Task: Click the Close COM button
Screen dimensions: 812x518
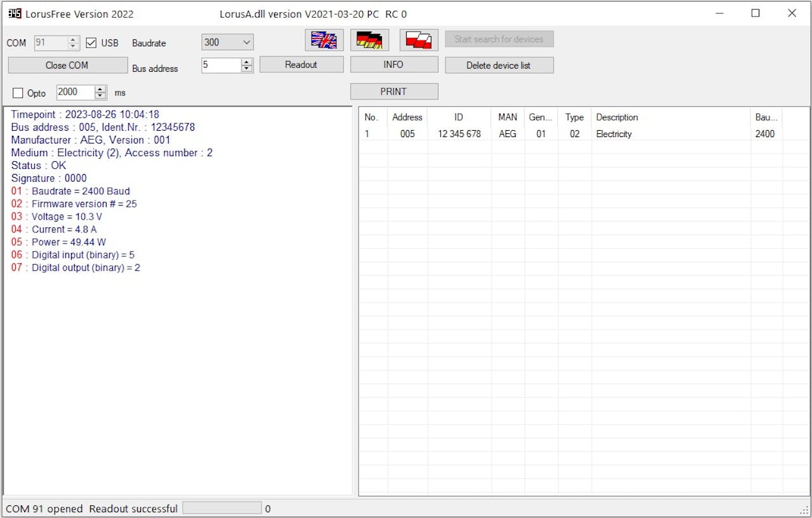Action: pyautogui.click(x=67, y=65)
